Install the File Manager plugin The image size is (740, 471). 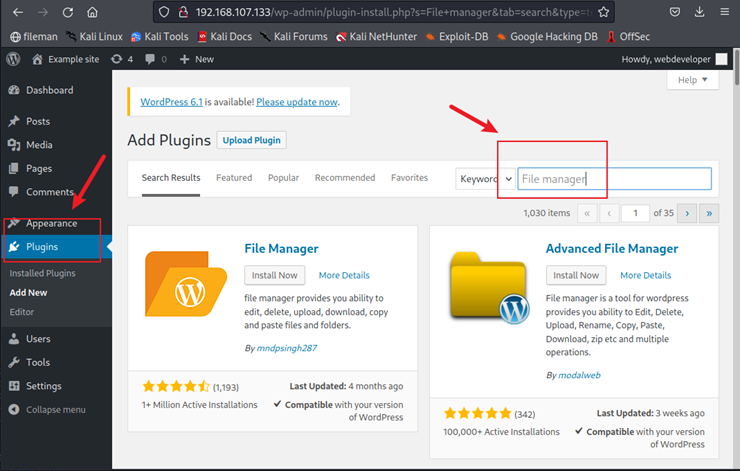(275, 275)
